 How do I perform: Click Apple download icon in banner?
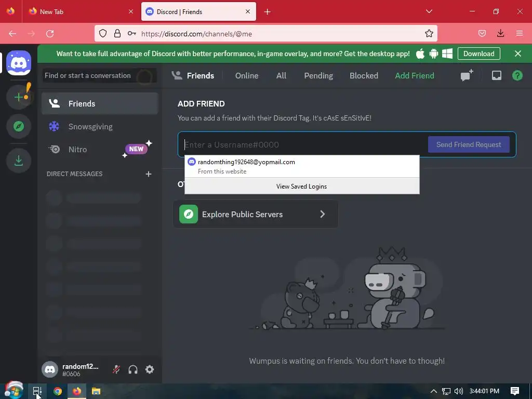[420, 54]
